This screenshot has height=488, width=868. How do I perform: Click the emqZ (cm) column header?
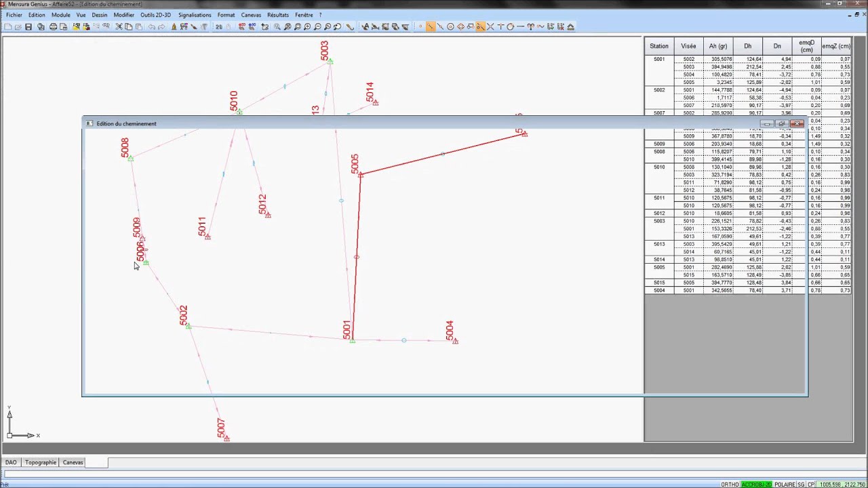tap(836, 46)
